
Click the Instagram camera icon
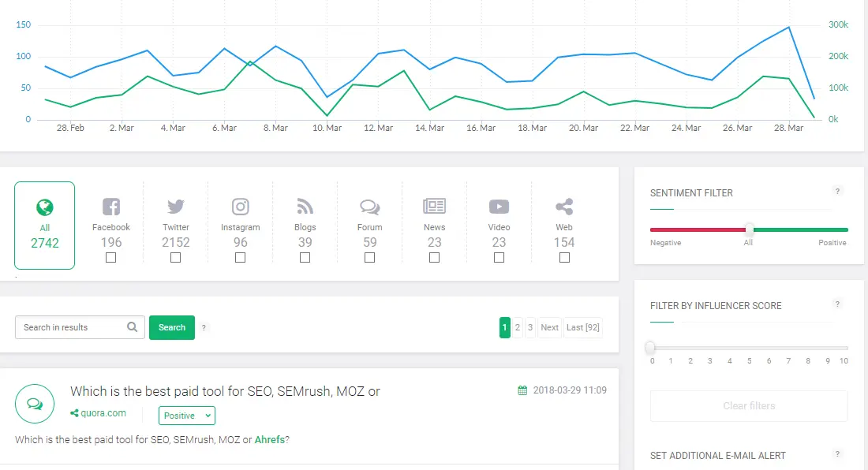[x=240, y=207]
